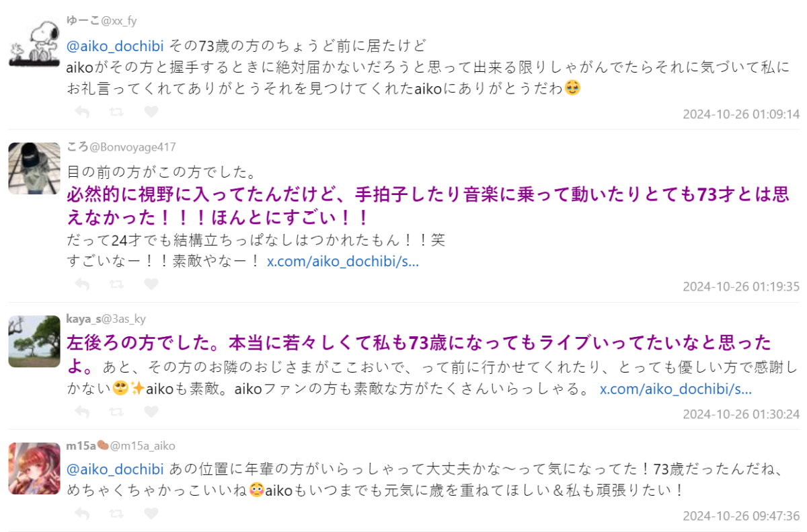Open timestamp 2024-10-26 01:19:35
This screenshot has height=532, width=807.
(740, 287)
